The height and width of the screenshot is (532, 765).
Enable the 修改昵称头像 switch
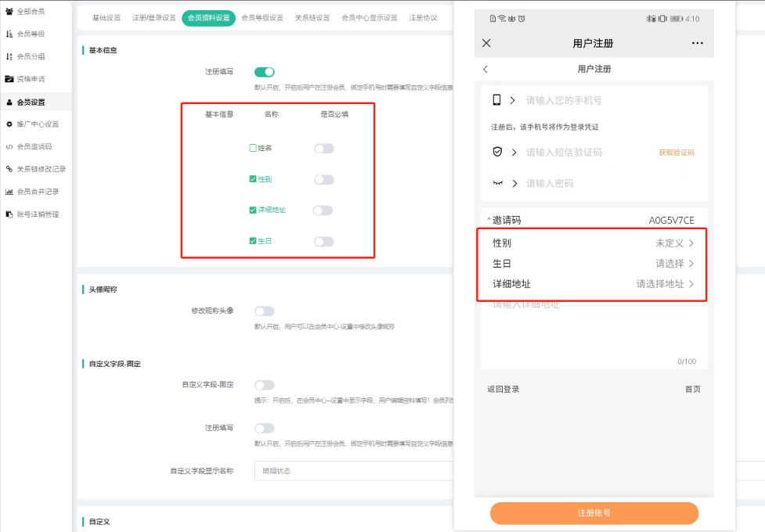[265, 311]
